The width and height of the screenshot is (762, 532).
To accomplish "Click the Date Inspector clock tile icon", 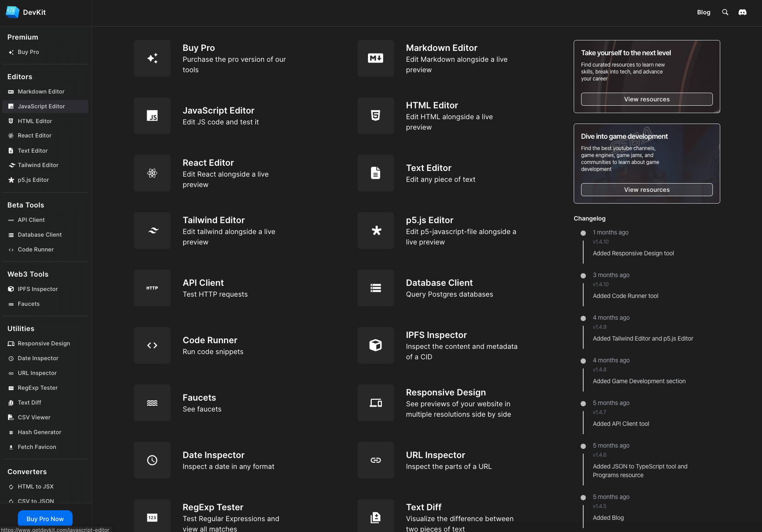I will click(152, 460).
